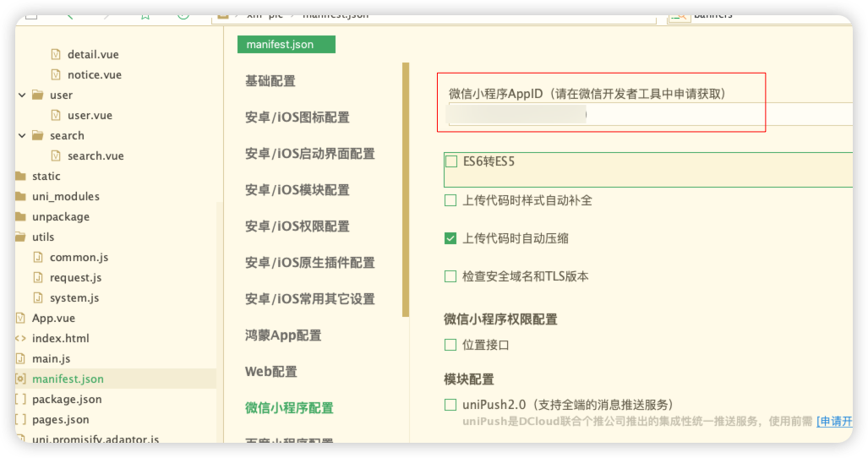
Task: Open 安卓/iOS原生插件配置 section
Action: pyautogui.click(x=310, y=263)
